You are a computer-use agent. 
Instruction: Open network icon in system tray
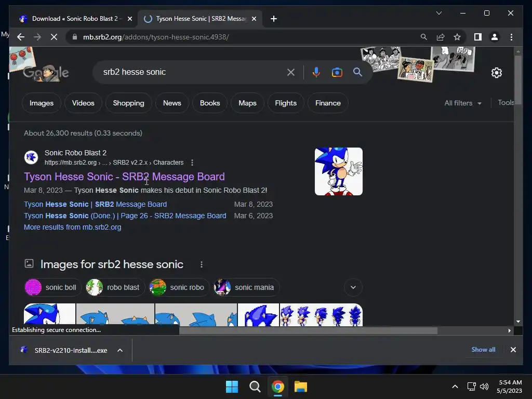471,387
